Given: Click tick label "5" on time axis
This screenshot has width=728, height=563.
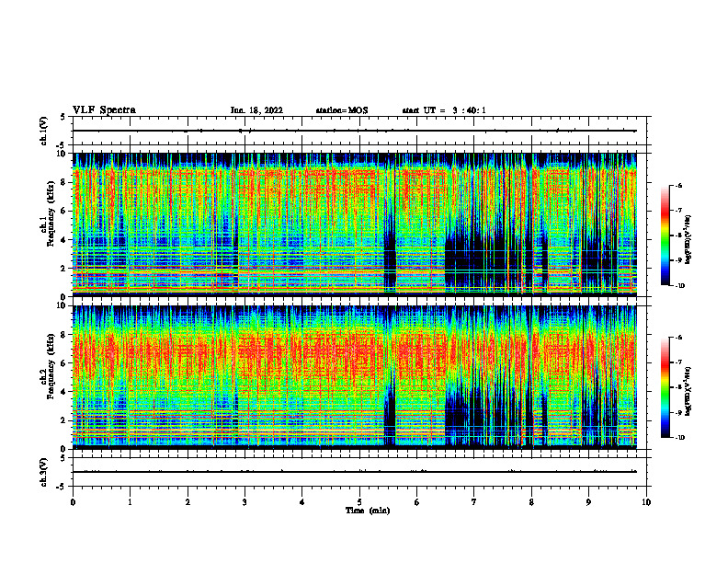Looking at the screenshot, I should point(359,502).
